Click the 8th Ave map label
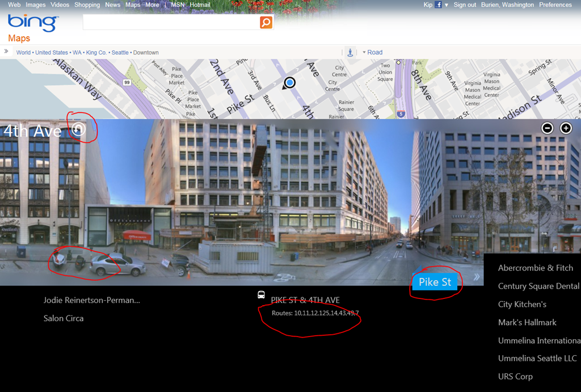Viewport: 581px width, 392px height. point(421,85)
